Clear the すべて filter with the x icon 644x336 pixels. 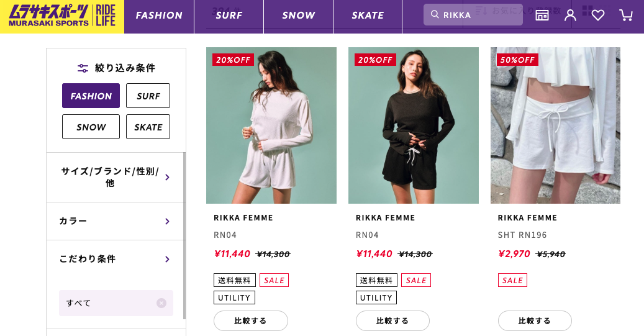click(x=161, y=303)
